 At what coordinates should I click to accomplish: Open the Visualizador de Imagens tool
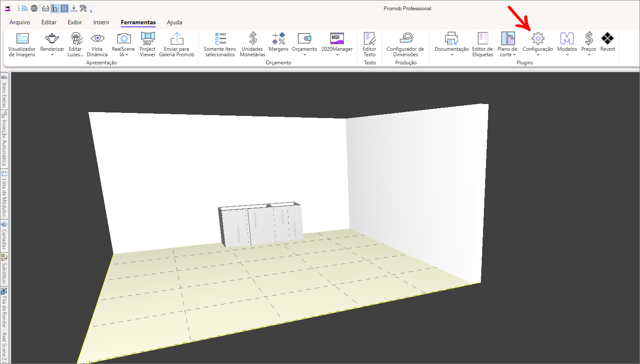click(x=22, y=45)
